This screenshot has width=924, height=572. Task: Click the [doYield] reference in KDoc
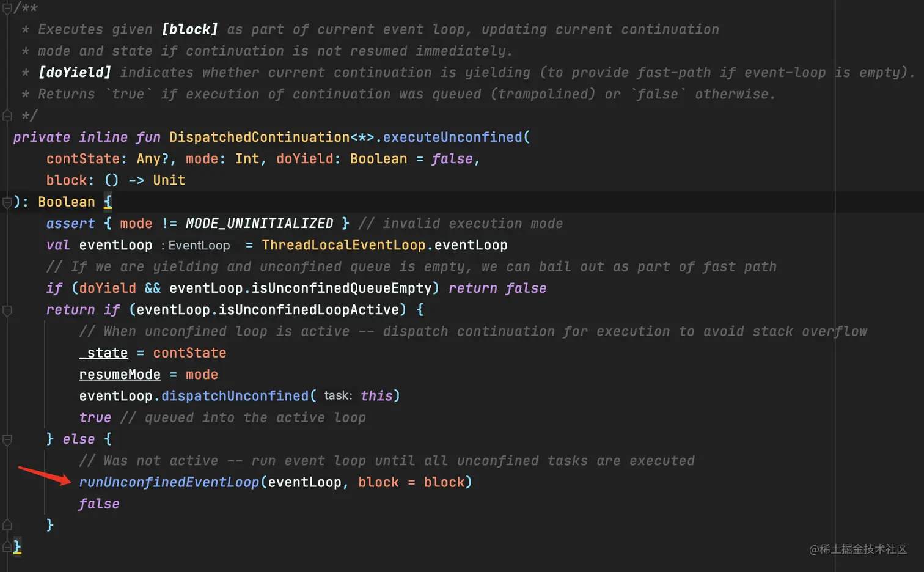[x=75, y=72]
